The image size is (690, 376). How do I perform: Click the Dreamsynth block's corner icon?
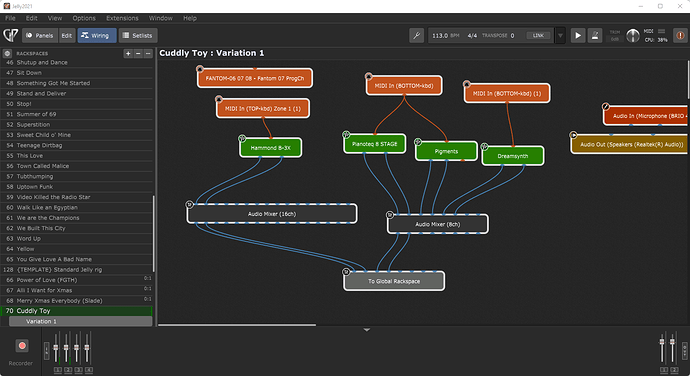coord(484,146)
